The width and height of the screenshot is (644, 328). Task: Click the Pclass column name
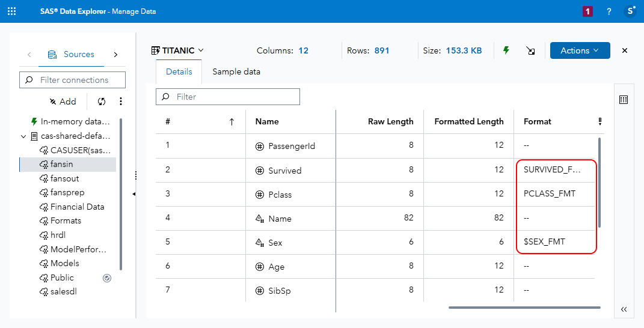click(x=280, y=195)
